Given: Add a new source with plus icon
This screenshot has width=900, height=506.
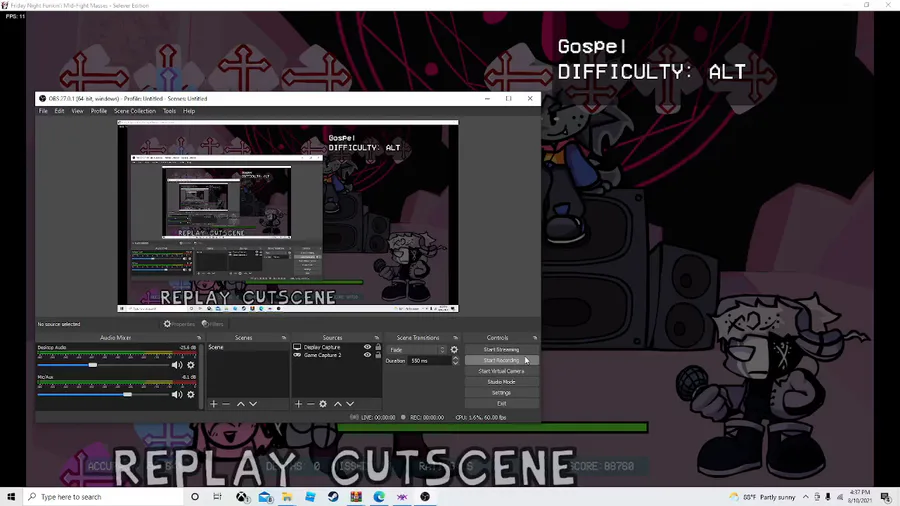Looking at the screenshot, I should [x=298, y=404].
